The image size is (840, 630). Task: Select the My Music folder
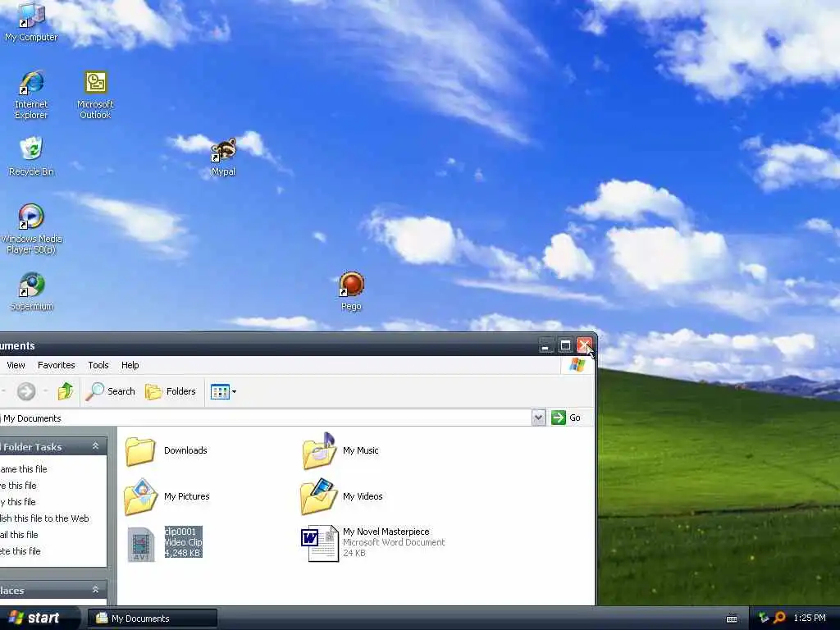pos(340,450)
